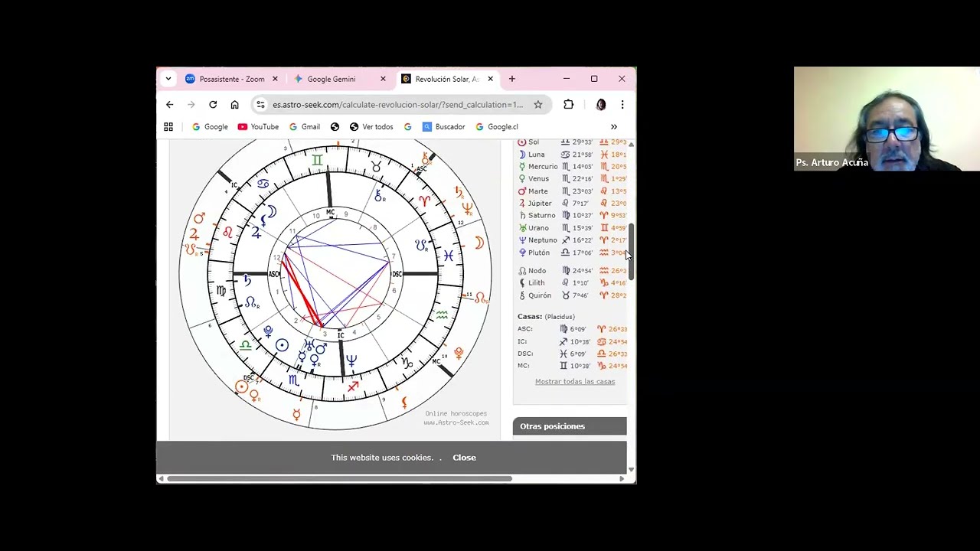Screen dimensions: 980x551
Task: Click Ps. Arturo Acuña video thumbnail
Action: (x=887, y=119)
